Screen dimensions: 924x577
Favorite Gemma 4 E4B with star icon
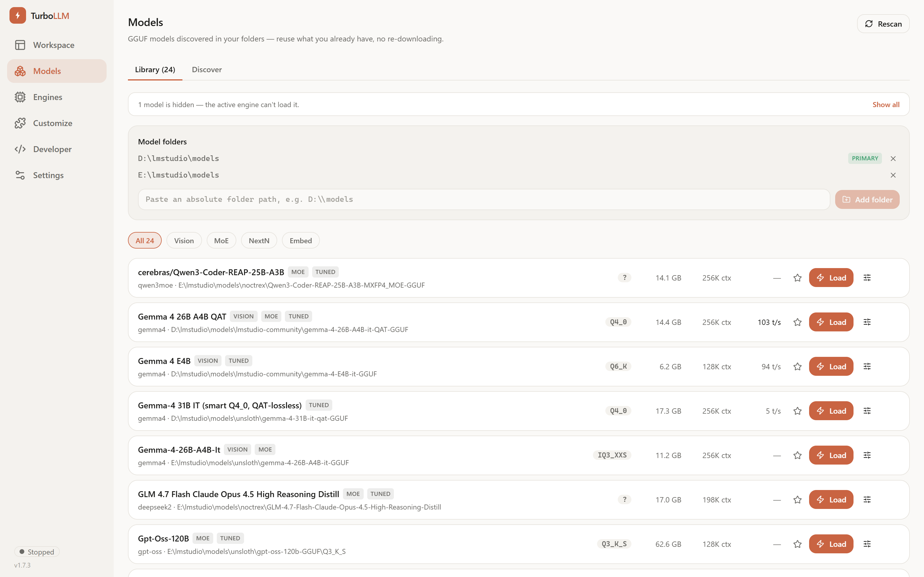pyautogui.click(x=797, y=366)
